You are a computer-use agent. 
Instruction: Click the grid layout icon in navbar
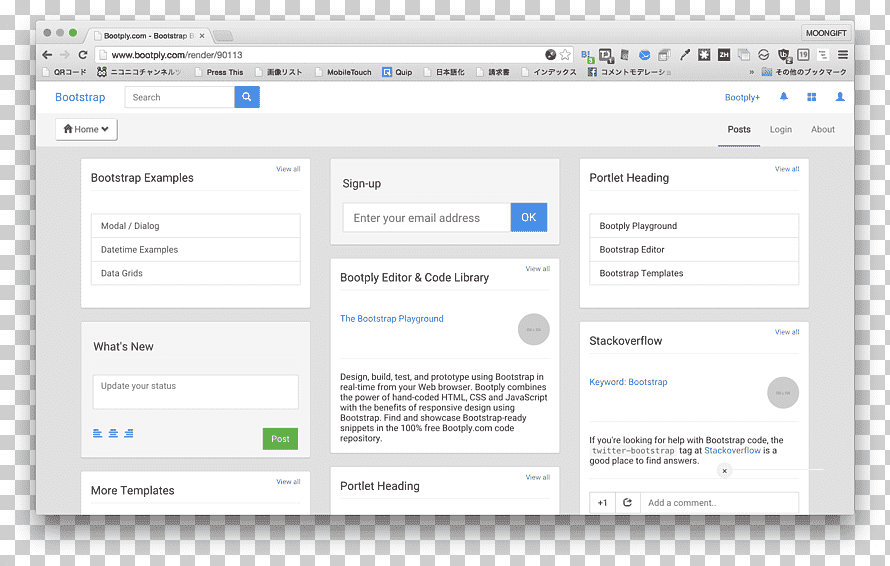812,97
